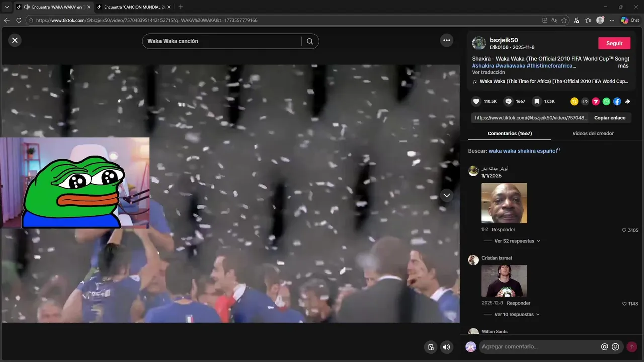Open image in the 1/1/2026 comment
The height and width of the screenshot is (362, 644).
click(x=504, y=203)
